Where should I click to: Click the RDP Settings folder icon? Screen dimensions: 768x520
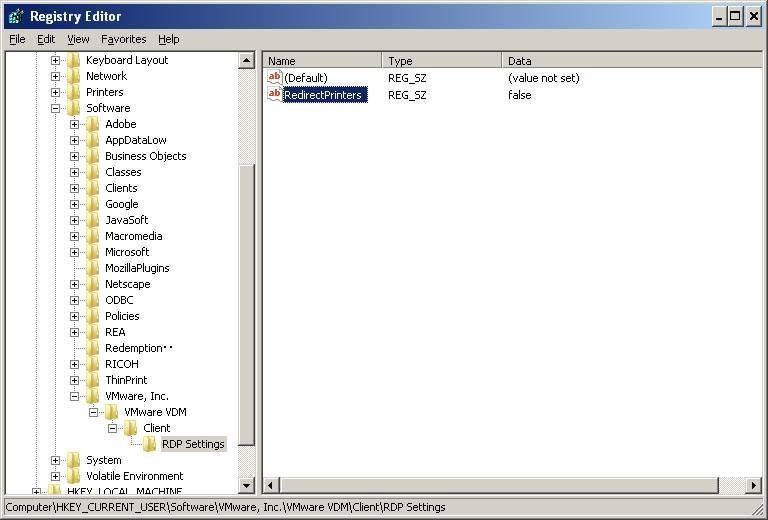(150, 444)
